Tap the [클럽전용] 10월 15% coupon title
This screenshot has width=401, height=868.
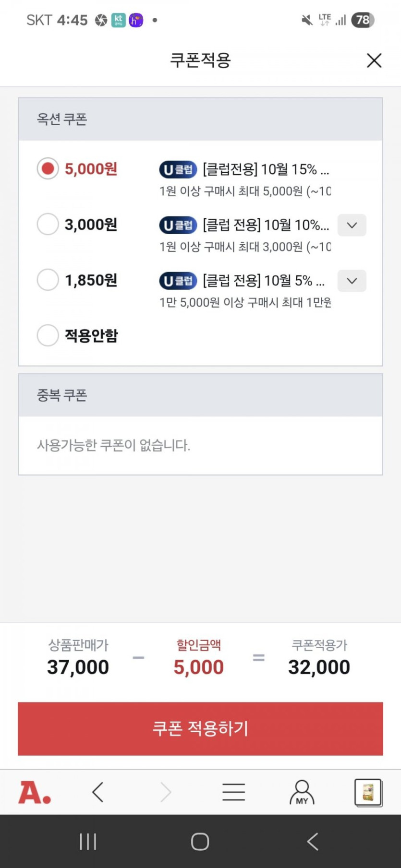(266, 169)
